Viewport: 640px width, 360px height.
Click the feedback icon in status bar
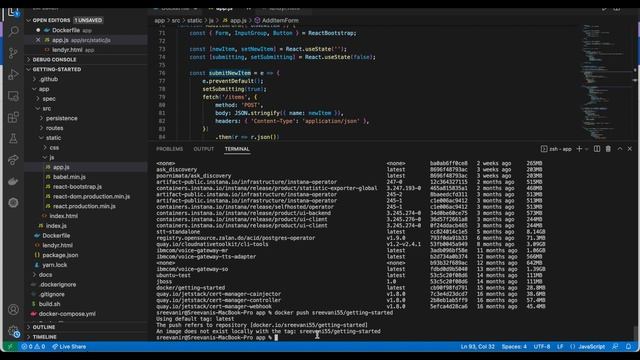[x=615, y=347]
